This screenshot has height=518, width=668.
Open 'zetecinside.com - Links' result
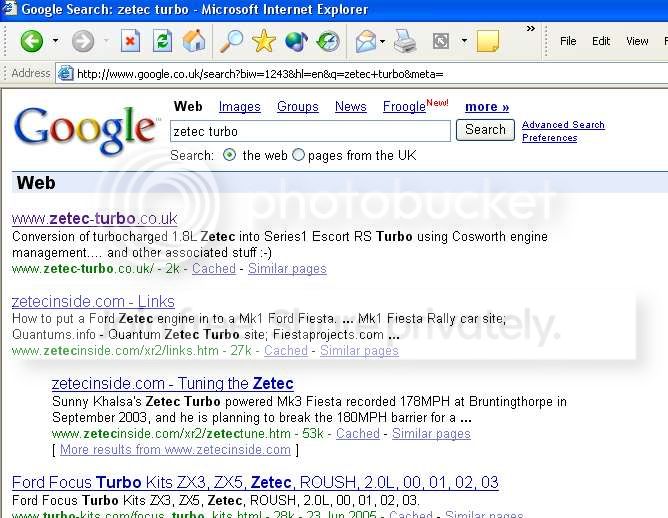(93, 302)
